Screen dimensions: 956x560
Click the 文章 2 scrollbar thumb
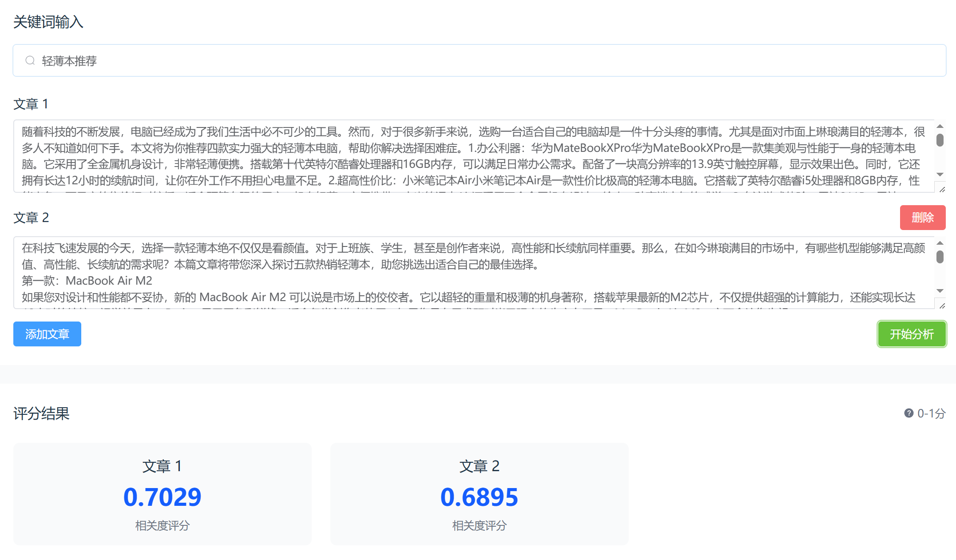pyautogui.click(x=940, y=257)
